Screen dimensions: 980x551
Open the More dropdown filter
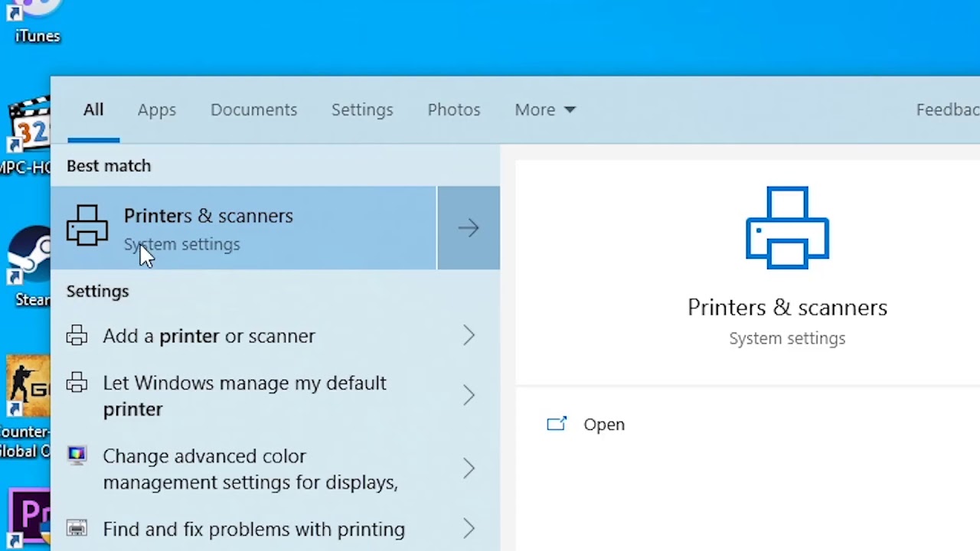pyautogui.click(x=545, y=109)
